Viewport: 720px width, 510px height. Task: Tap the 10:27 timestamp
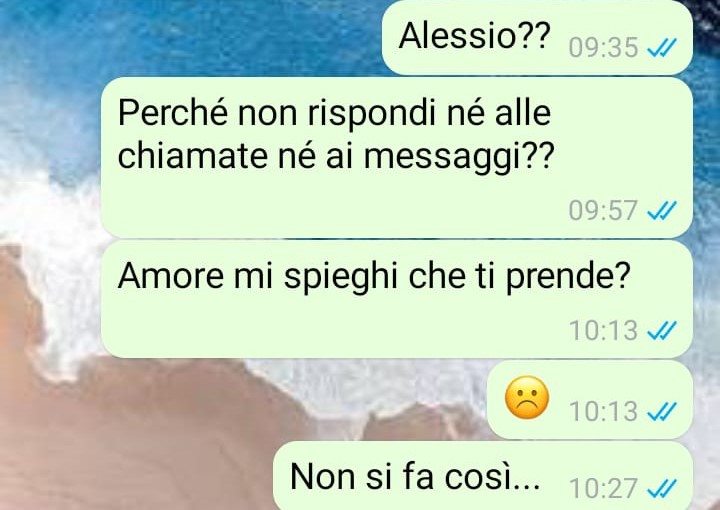click(603, 488)
